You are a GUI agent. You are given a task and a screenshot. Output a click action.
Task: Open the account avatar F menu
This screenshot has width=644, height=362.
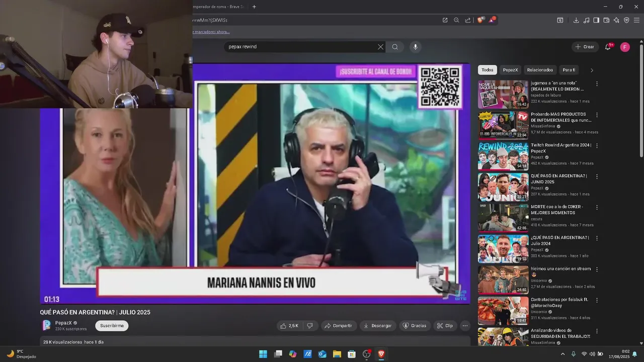coord(625,47)
